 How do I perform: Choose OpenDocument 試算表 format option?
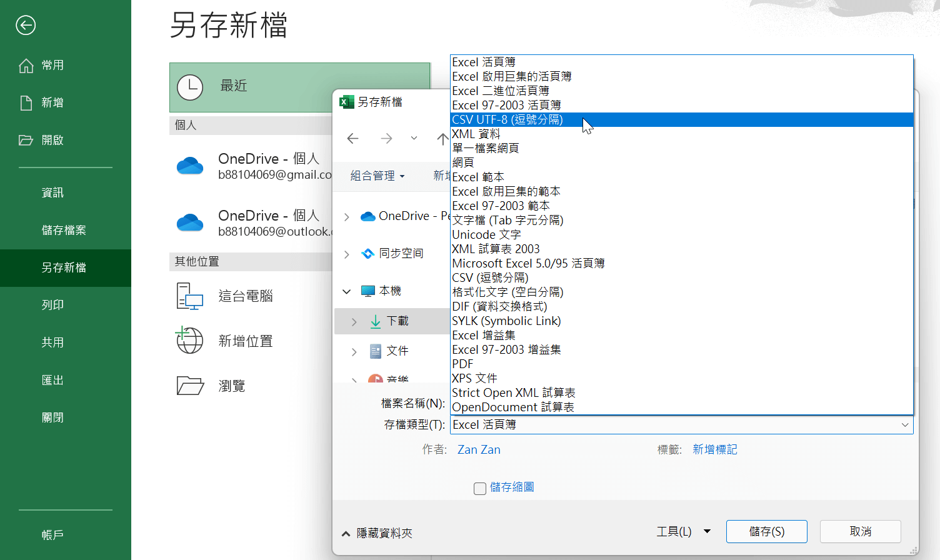click(682, 407)
